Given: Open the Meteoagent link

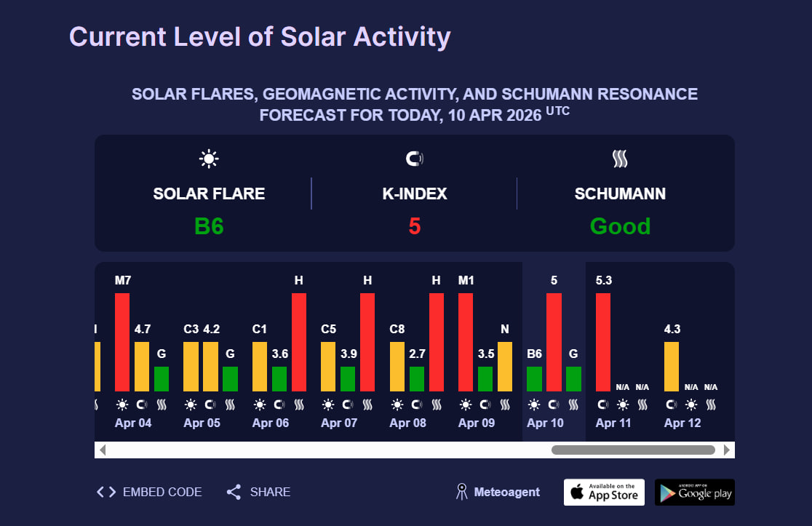Looking at the screenshot, I should (x=506, y=492).
